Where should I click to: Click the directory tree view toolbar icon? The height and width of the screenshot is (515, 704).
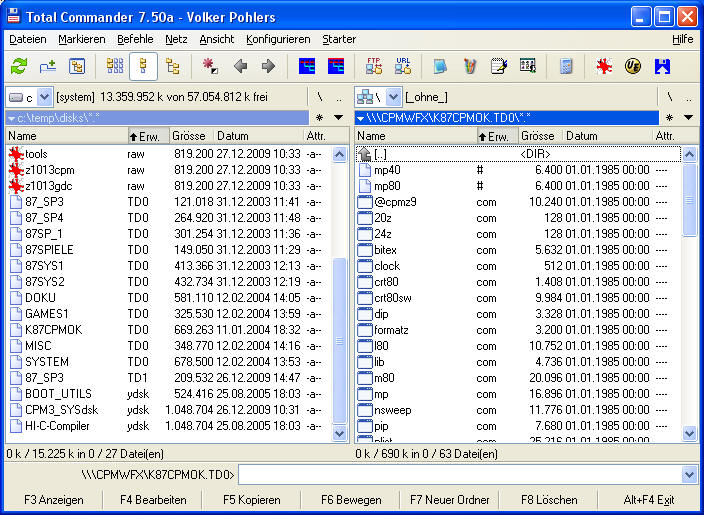tap(172, 66)
